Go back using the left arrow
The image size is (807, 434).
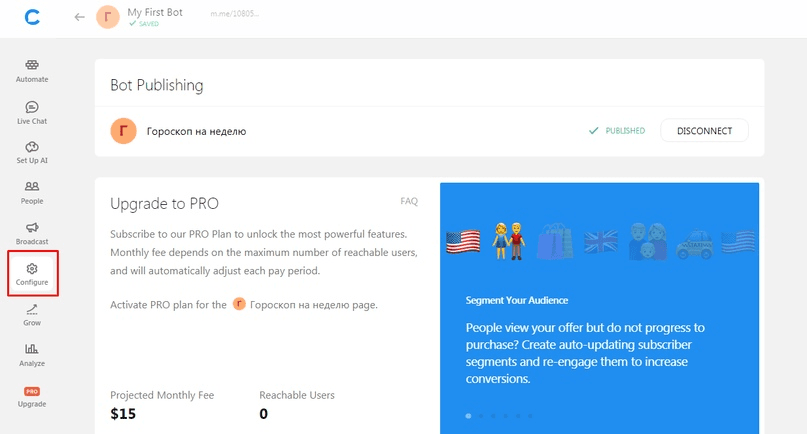tap(79, 18)
